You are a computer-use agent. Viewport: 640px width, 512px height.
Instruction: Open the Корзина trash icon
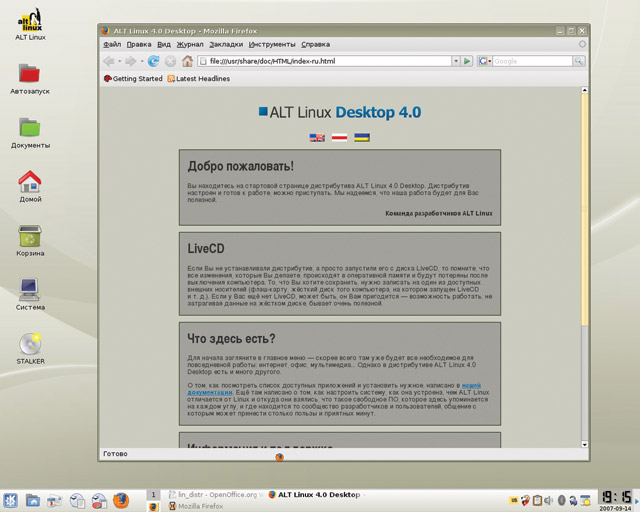coord(30,241)
